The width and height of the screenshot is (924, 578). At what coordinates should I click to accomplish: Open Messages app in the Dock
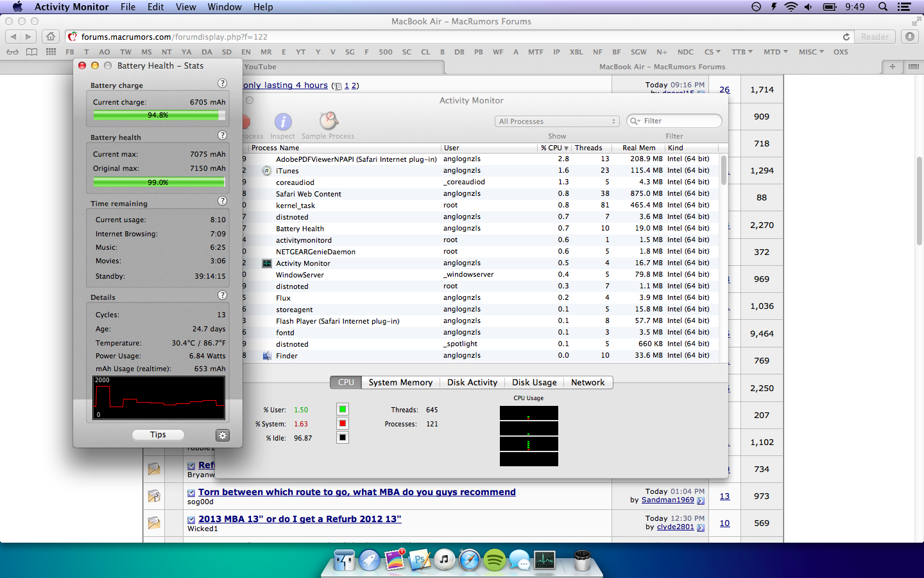(520, 560)
